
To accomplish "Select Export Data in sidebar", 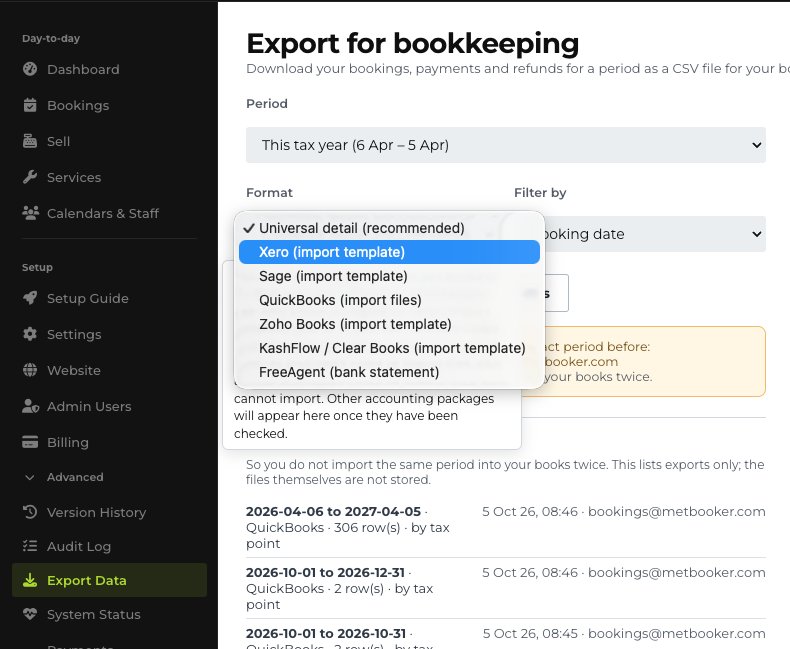I will point(109,580).
